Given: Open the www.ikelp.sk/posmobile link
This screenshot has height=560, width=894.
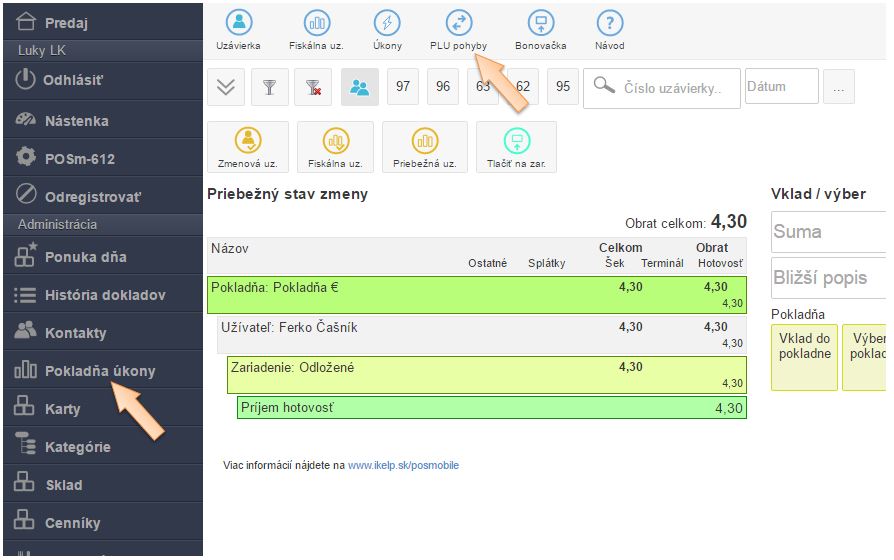Looking at the screenshot, I should [403, 465].
